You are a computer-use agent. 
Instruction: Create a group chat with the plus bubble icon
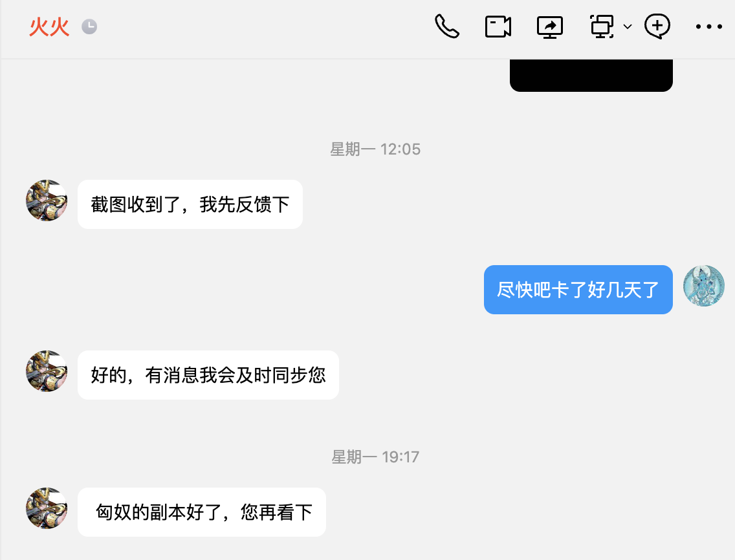tap(657, 27)
